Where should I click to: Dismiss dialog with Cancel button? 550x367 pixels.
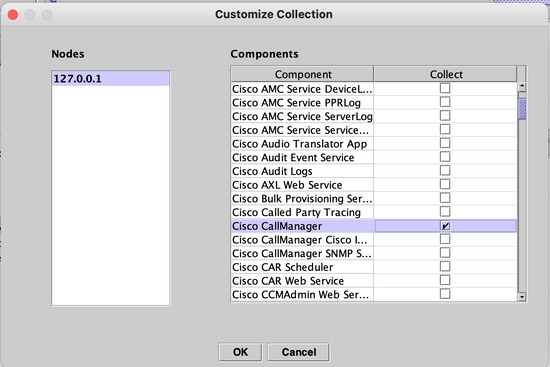pos(299,352)
